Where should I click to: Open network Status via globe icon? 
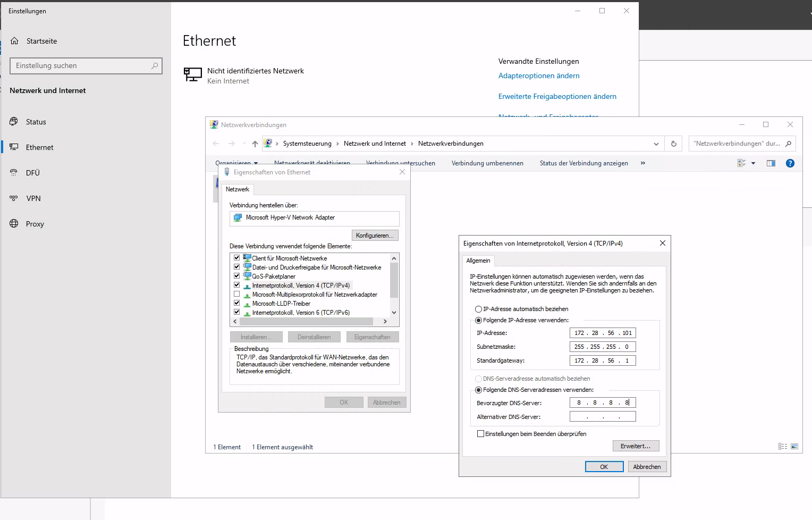(x=14, y=122)
